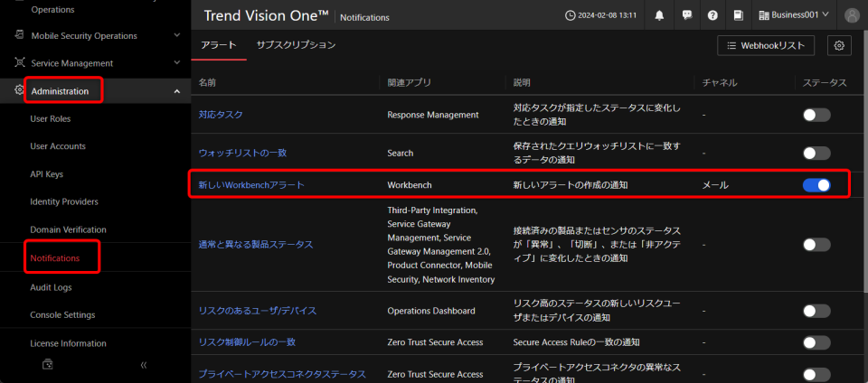
Task: Enable the 対応タスク notification toggle
Action: 816,115
